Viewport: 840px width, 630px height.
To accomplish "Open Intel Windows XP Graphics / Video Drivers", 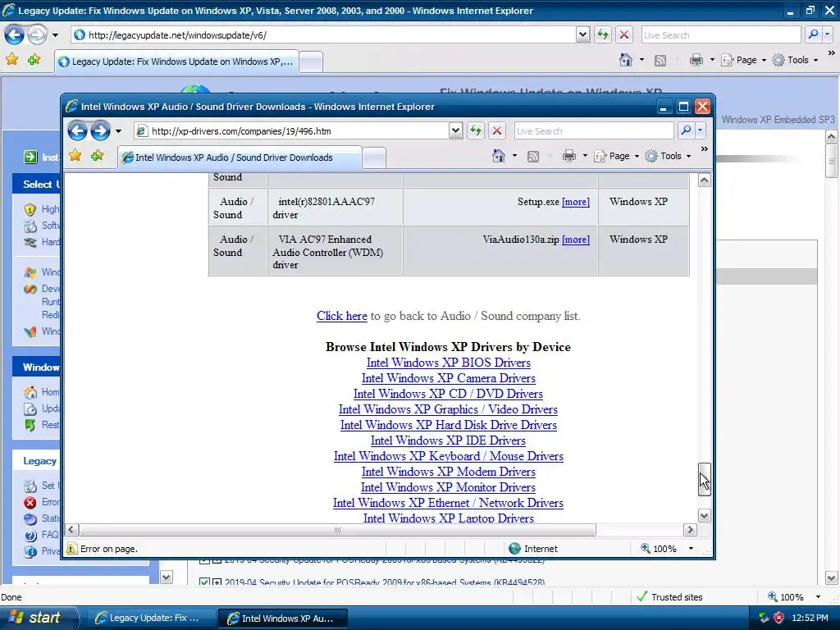I will [x=448, y=409].
